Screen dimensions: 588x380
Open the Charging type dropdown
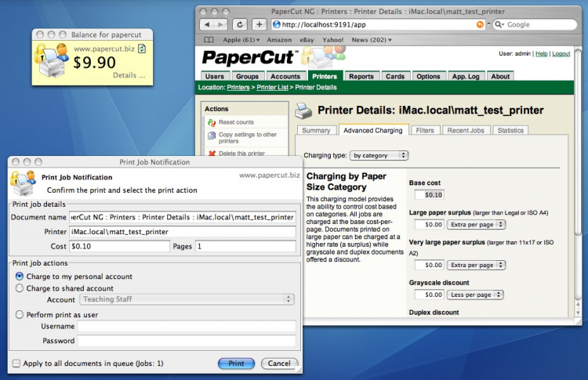(379, 155)
